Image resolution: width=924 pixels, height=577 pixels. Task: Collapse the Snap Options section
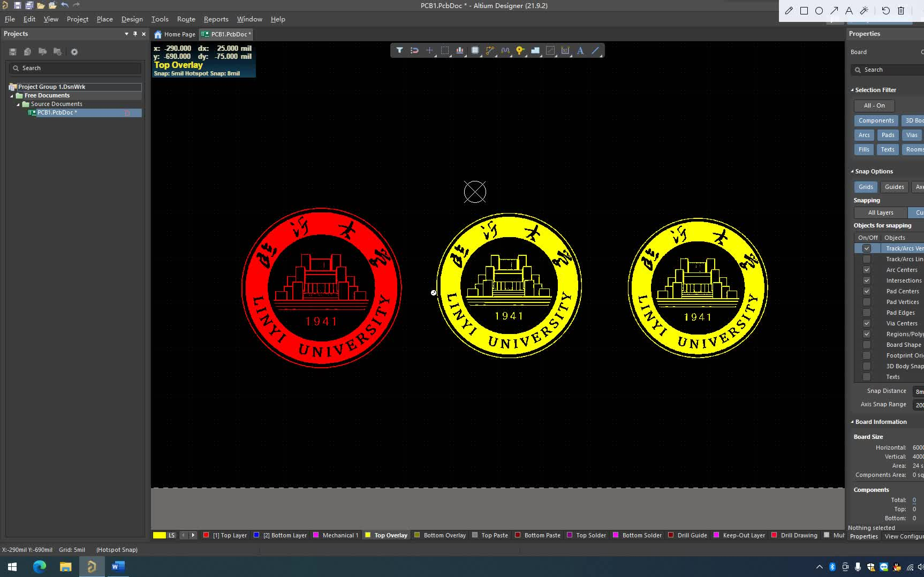pyautogui.click(x=852, y=171)
